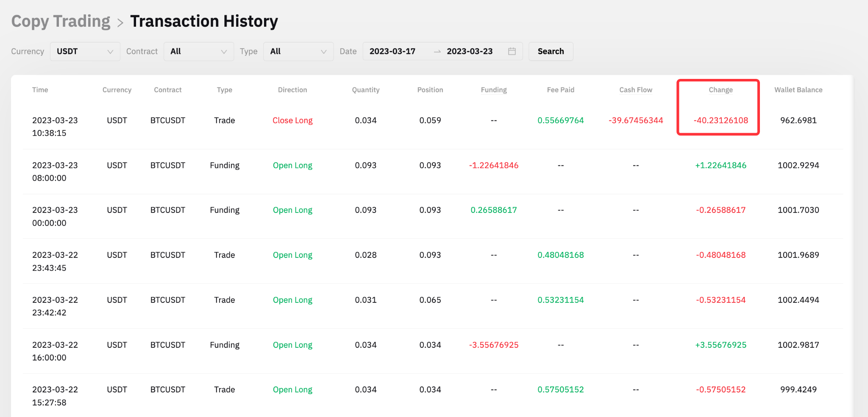The width and height of the screenshot is (868, 417).
Task: Click the Change column header
Action: [x=721, y=90]
